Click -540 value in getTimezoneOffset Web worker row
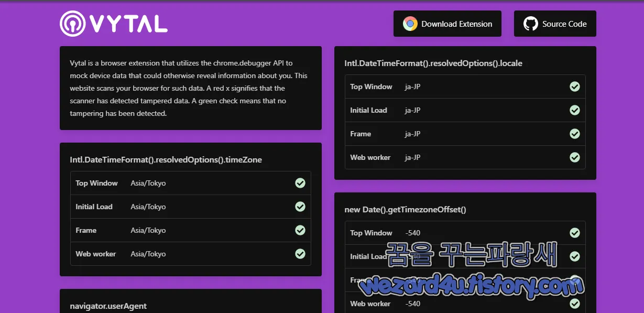The width and height of the screenshot is (644, 313). click(x=413, y=304)
